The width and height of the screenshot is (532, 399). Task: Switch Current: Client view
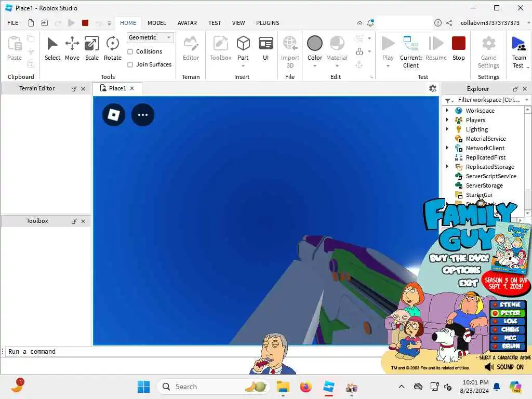tap(411, 52)
